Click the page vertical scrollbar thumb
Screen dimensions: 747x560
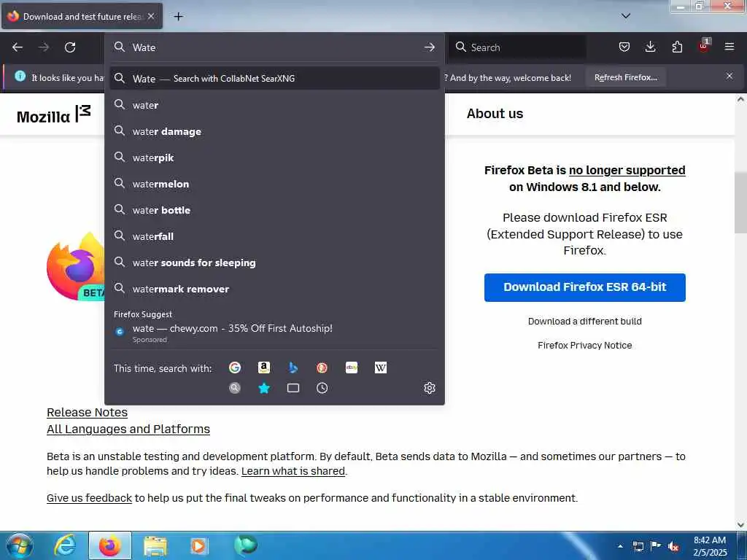(740, 203)
